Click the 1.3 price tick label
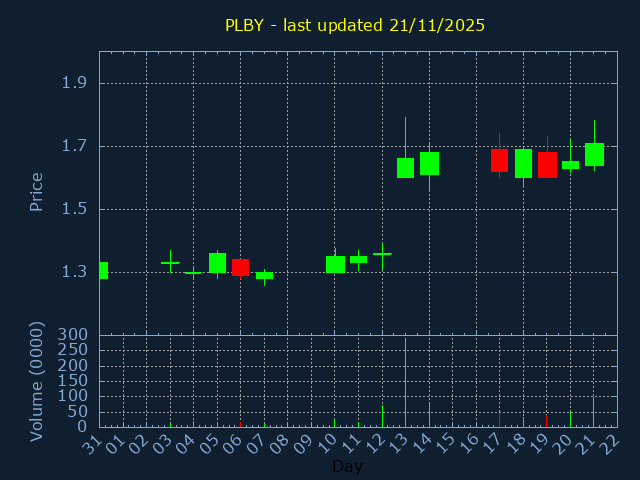Image resolution: width=640 pixels, height=480 pixels. [x=74, y=271]
